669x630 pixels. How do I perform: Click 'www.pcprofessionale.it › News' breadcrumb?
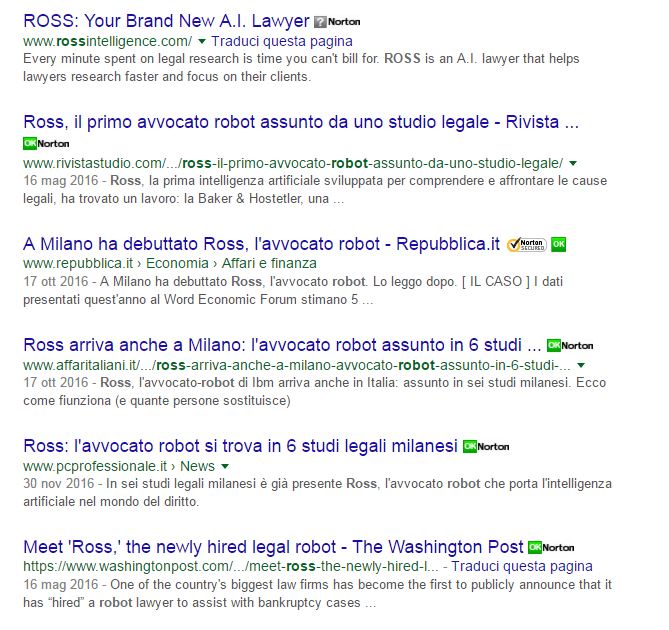(x=119, y=466)
